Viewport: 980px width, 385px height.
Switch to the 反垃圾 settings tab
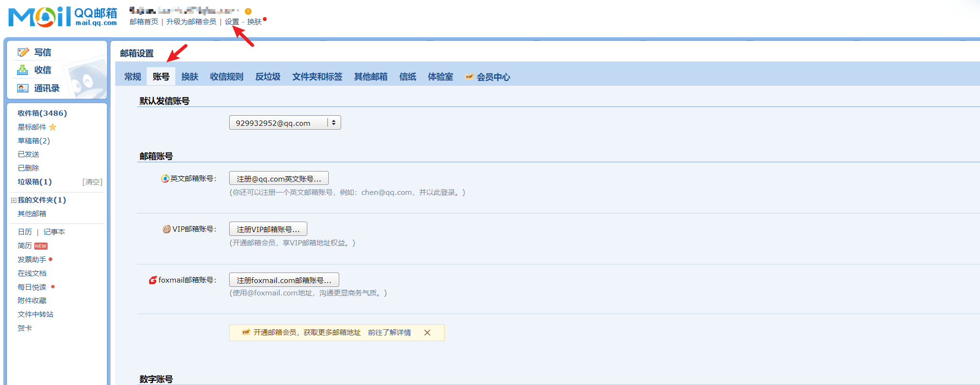coord(268,77)
